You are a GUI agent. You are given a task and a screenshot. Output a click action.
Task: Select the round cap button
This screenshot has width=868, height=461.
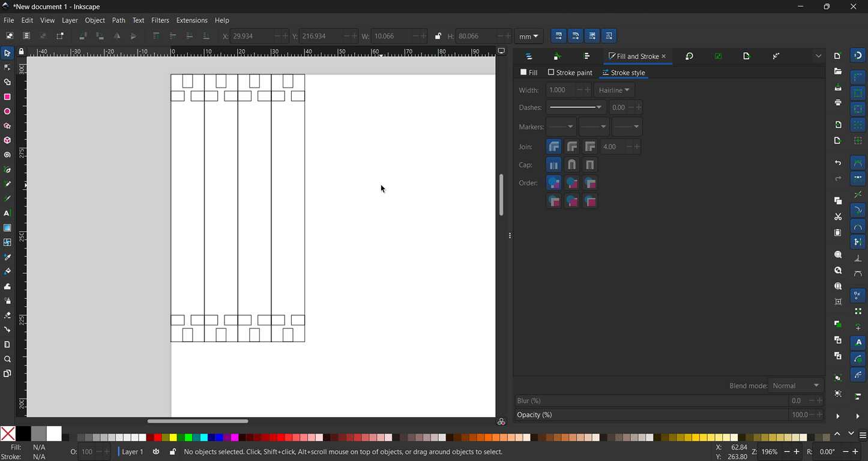(x=572, y=164)
